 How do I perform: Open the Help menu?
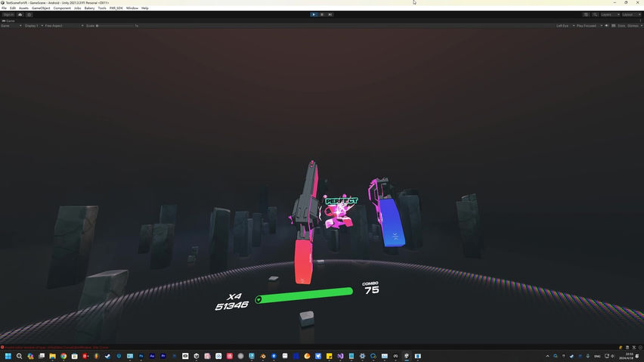coord(145,8)
